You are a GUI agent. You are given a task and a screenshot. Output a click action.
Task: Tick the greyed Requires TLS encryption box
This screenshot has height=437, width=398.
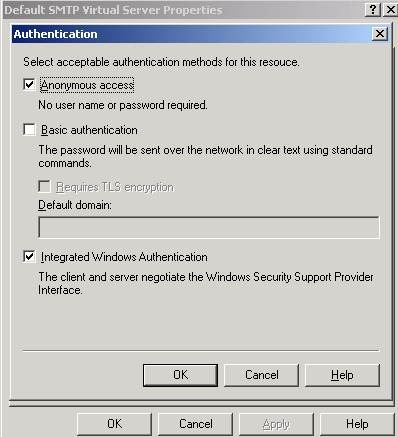click(x=44, y=186)
